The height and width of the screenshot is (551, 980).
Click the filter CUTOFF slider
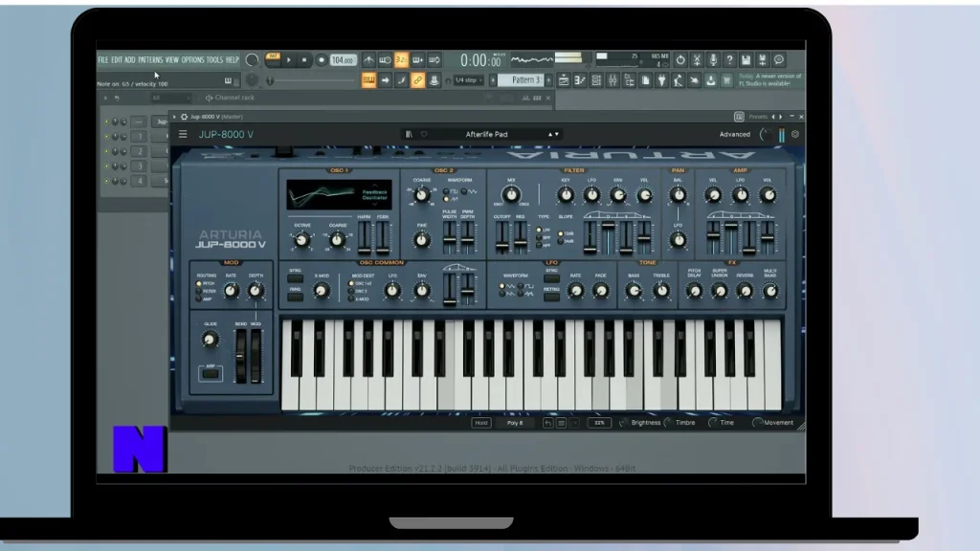[x=502, y=237]
